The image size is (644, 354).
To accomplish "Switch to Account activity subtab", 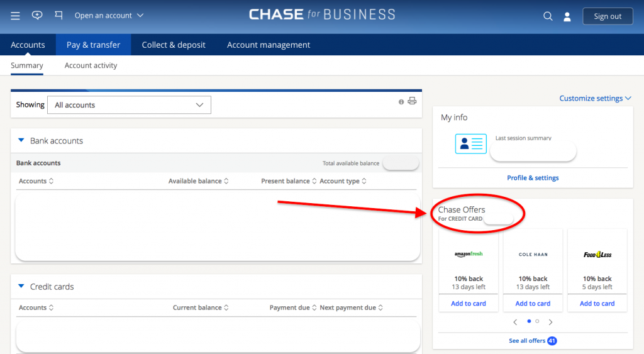I will pyautogui.click(x=91, y=65).
